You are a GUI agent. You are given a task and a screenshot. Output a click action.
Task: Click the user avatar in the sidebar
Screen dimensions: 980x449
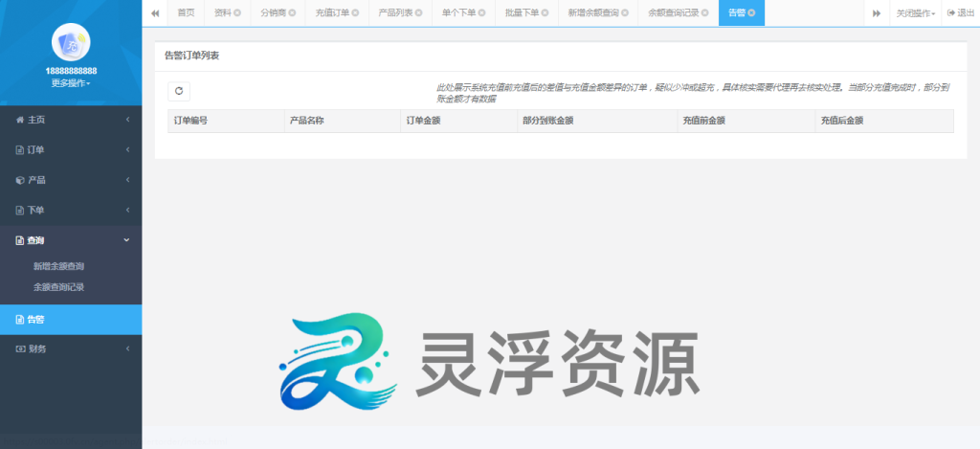[x=71, y=42]
